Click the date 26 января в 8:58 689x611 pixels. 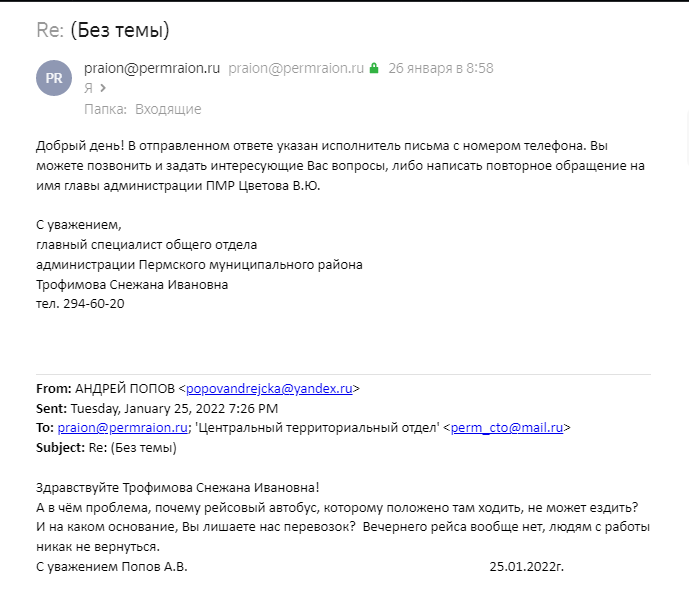tap(441, 68)
